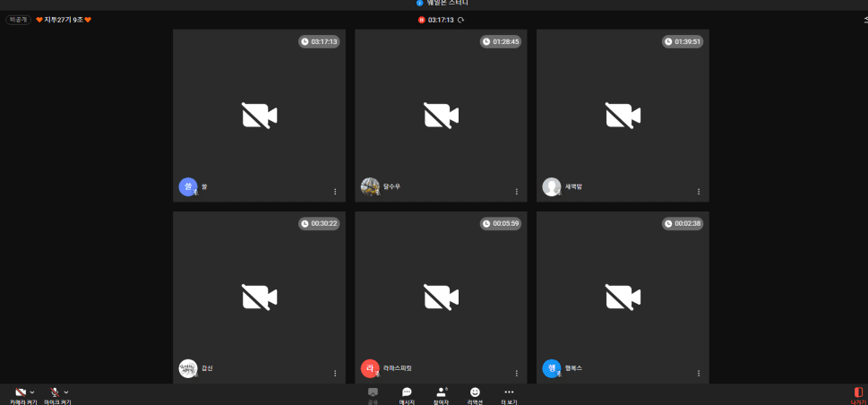Open the 리액션 reactions menu

click(x=475, y=394)
